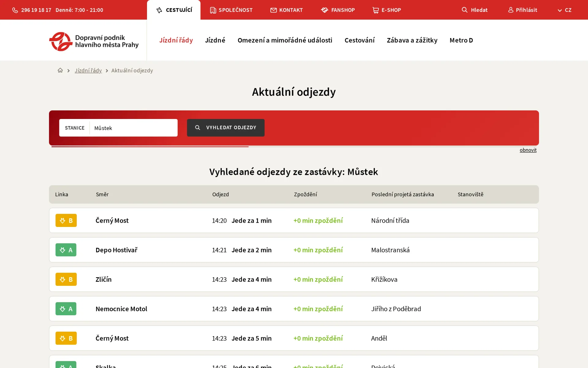Click the Anděl last stop cell
The image size is (588, 368).
coord(379,338)
